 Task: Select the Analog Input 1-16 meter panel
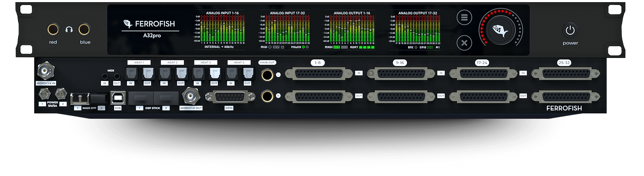(221, 30)
